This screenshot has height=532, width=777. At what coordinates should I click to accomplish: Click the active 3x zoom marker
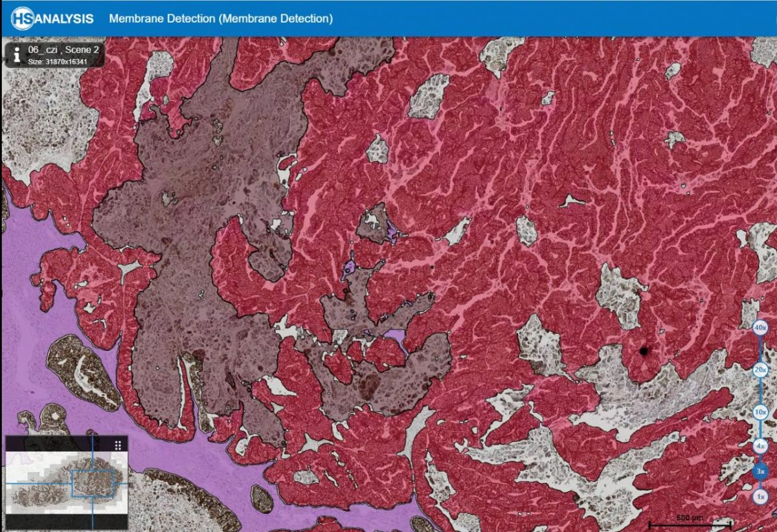pyautogui.click(x=760, y=472)
